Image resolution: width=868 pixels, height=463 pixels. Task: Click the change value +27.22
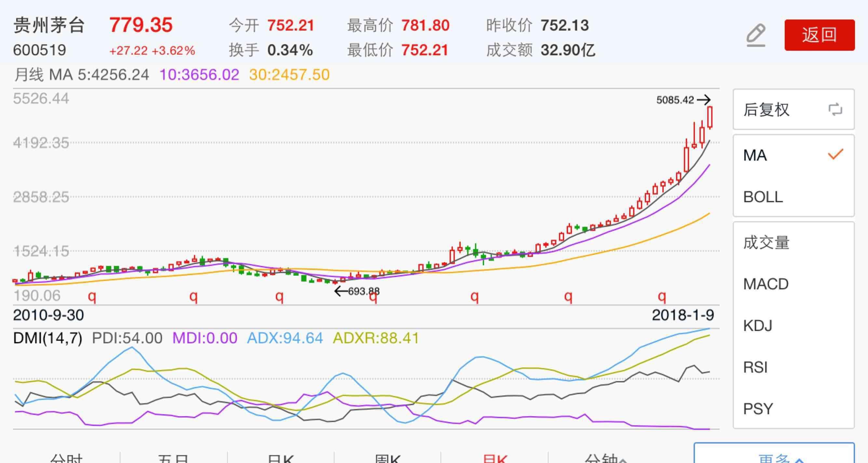pyautogui.click(x=129, y=50)
